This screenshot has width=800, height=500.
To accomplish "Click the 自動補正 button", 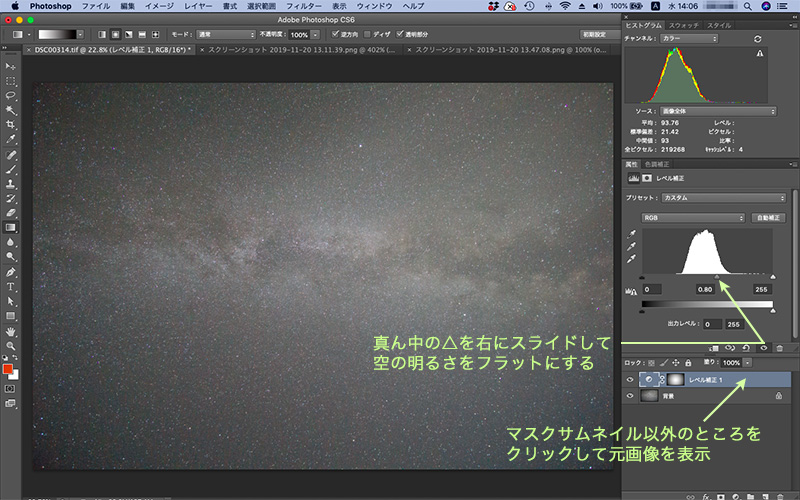I will [x=768, y=218].
